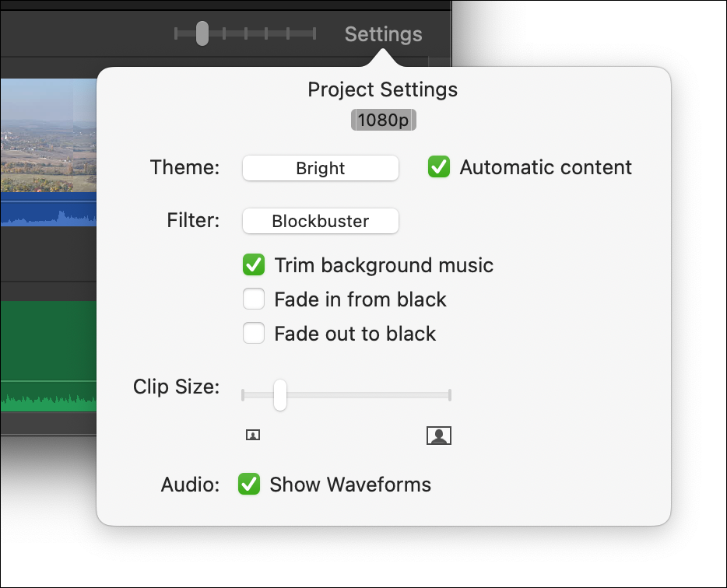The height and width of the screenshot is (588, 727).
Task: Close popover via the Settings button
Action: (x=384, y=33)
